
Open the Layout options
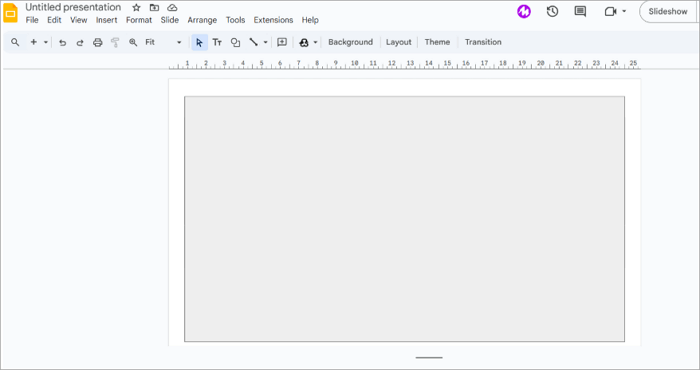(399, 42)
